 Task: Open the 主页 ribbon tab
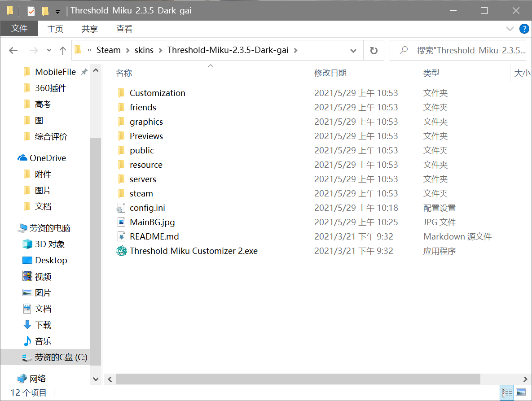pos(55,29)
